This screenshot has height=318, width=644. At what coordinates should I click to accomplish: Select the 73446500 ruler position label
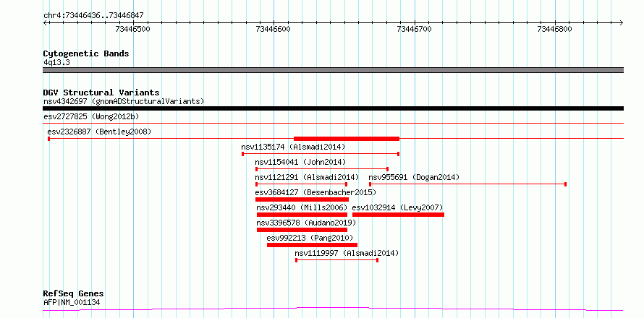pyautogui.click(x=132, y=29)
